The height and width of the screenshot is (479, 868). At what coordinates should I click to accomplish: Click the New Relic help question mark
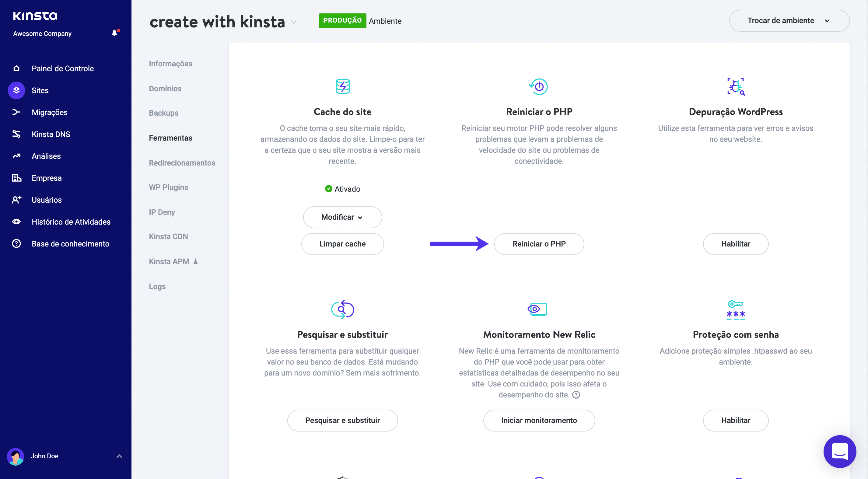pos(576,395)
